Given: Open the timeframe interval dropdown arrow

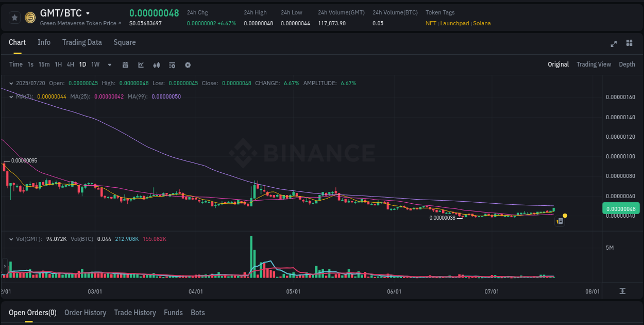Looking at the screenshot, I should [109, 64].
